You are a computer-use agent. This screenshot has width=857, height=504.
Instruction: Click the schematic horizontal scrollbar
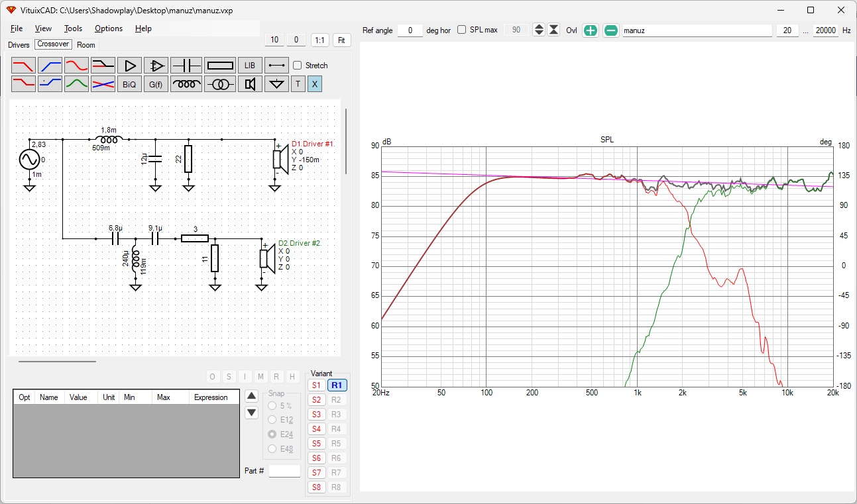(x=57, y=362)
